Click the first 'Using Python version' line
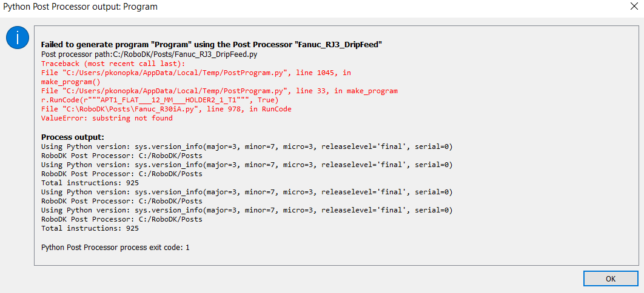Screen dimensions: 644x293 246,146
